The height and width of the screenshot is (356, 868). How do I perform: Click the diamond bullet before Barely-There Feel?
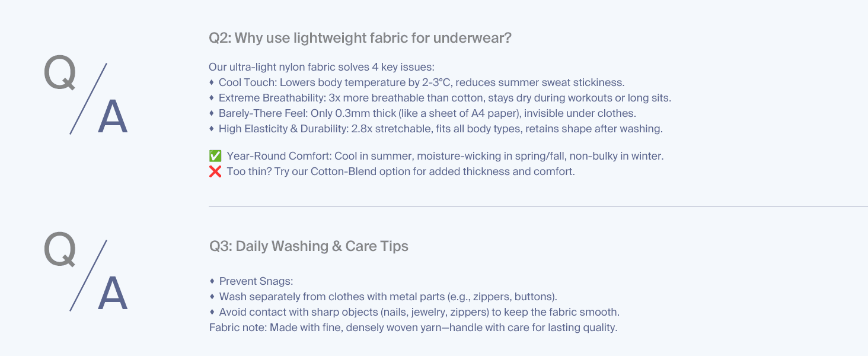212,113
